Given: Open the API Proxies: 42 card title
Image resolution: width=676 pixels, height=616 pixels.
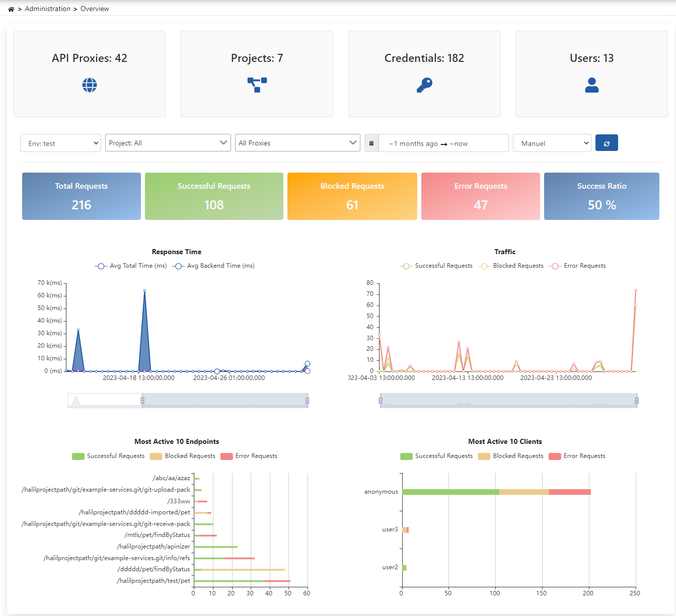Looking at the screenshot, I should pos(90,58).
